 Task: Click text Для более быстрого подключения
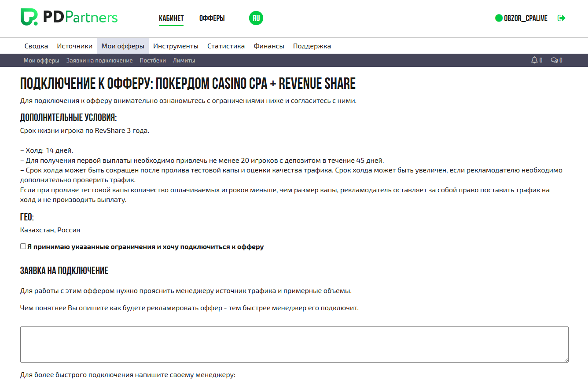pos(128,375)
